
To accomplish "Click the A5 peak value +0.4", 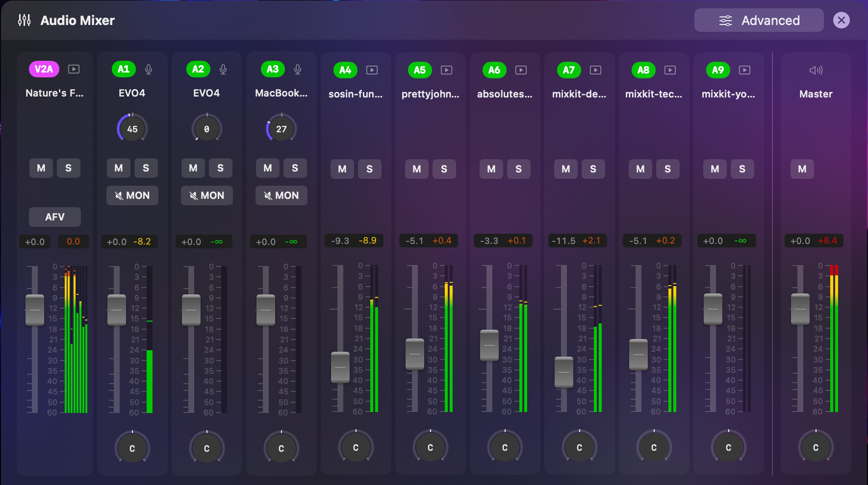I will 442,241.
